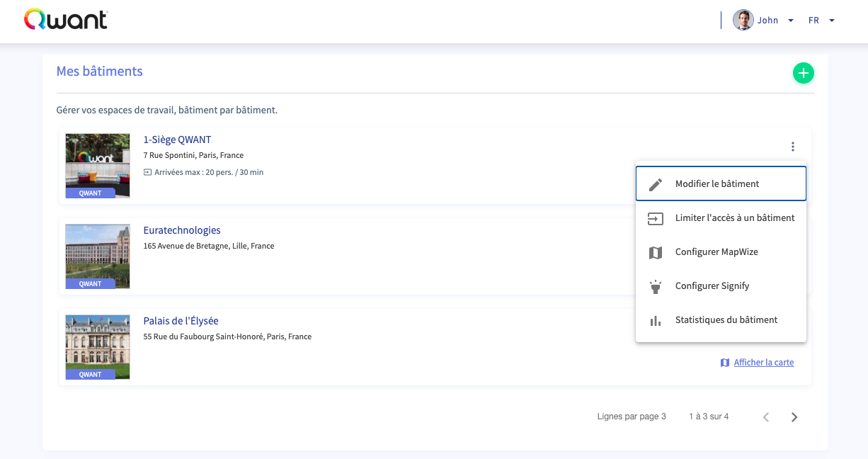
Task: Open FR language dropdown
Action: point(822,21)
